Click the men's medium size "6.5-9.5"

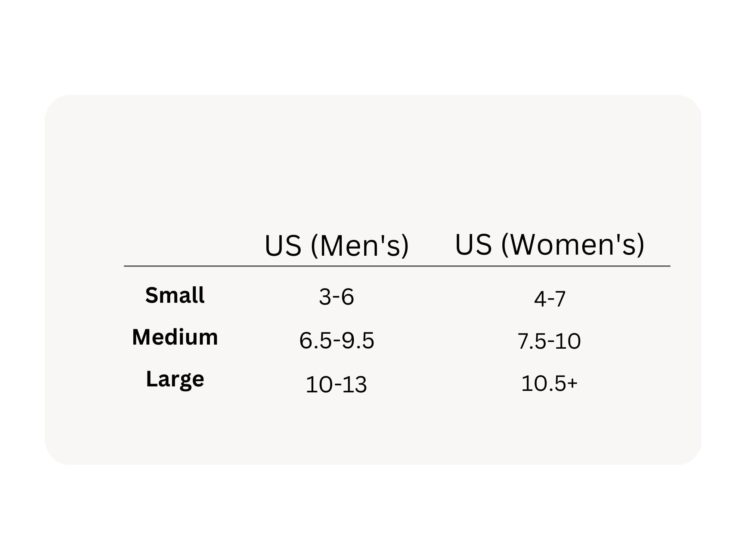point(337,340)
